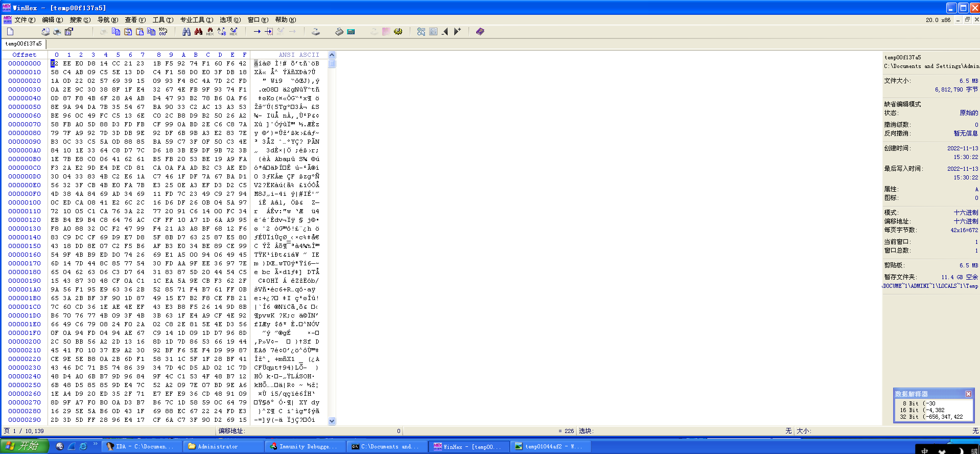980x454 pixels.
Task: Click the Modify data 101/010 icon
Action: pos(163,32)
